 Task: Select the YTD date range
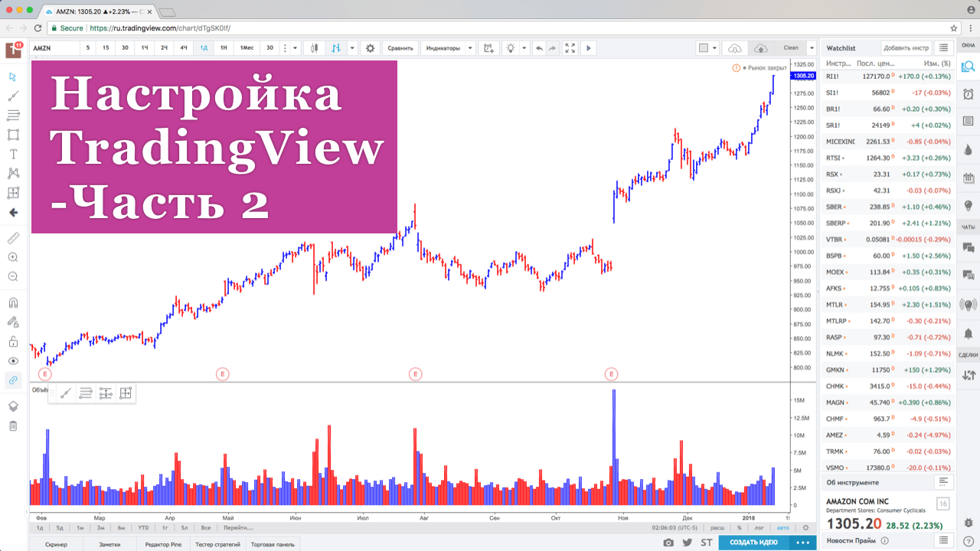[x=143, y=528]
